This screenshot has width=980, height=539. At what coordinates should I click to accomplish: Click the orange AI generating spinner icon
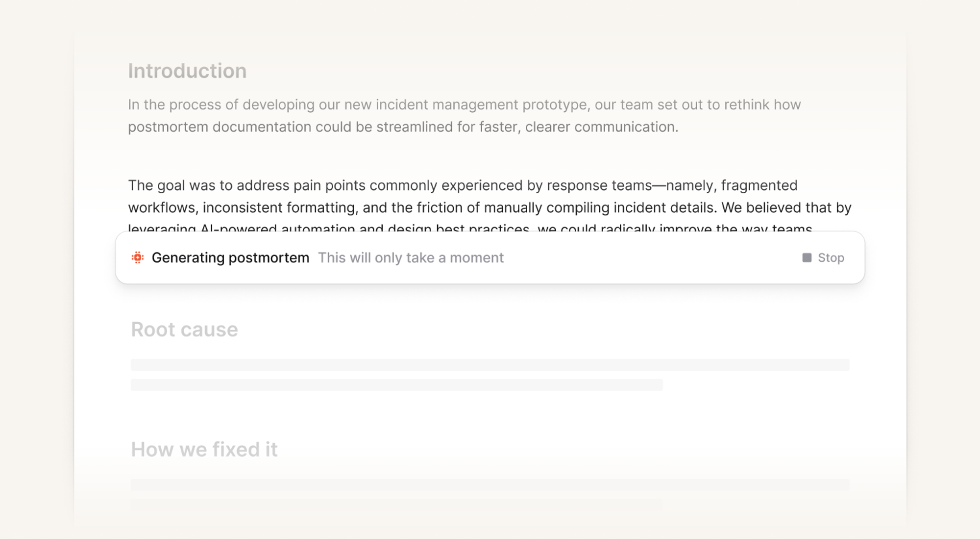138,257
